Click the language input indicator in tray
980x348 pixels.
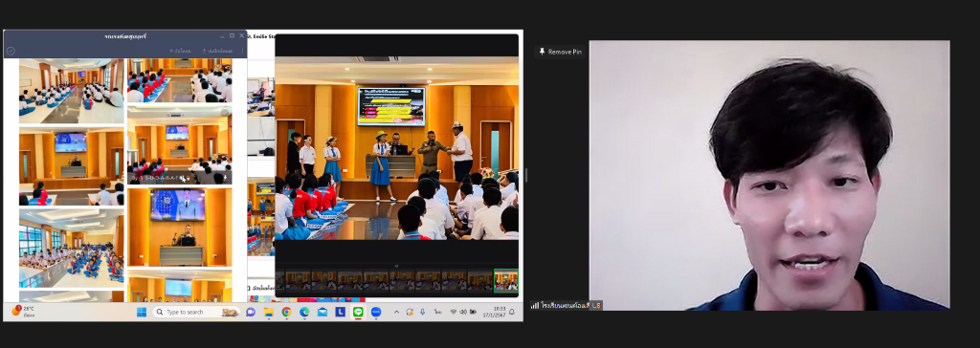point(438,312)
